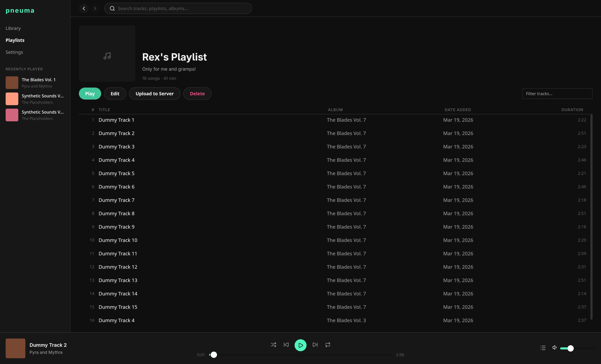Sort by DATE ADDED column header
The height and width of the screenshot is (364, 601).
tap(458, 110)
